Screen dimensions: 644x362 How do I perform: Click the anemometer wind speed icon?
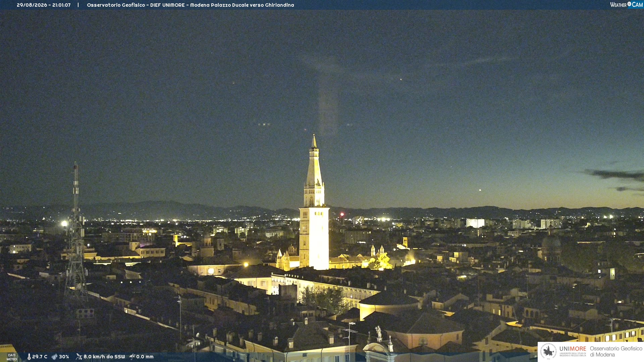pos(79,357)
